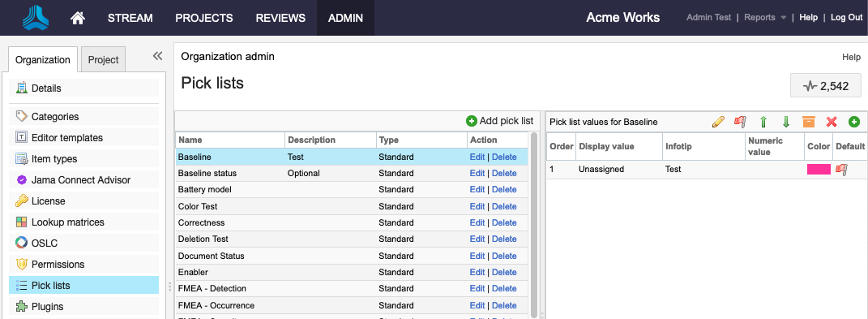
Task: Delete the Baseline pick list
Action: pyautogui.click(x=504, y=157)
